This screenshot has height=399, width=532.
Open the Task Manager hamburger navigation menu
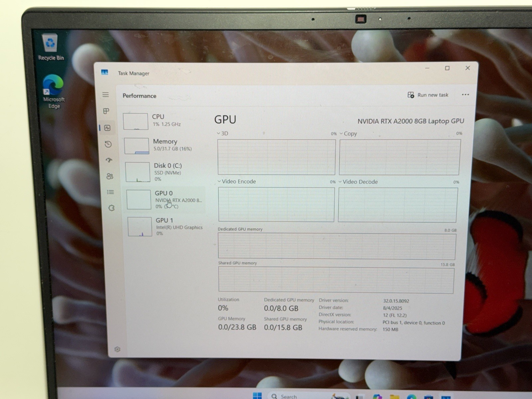[x=105, y=95]
